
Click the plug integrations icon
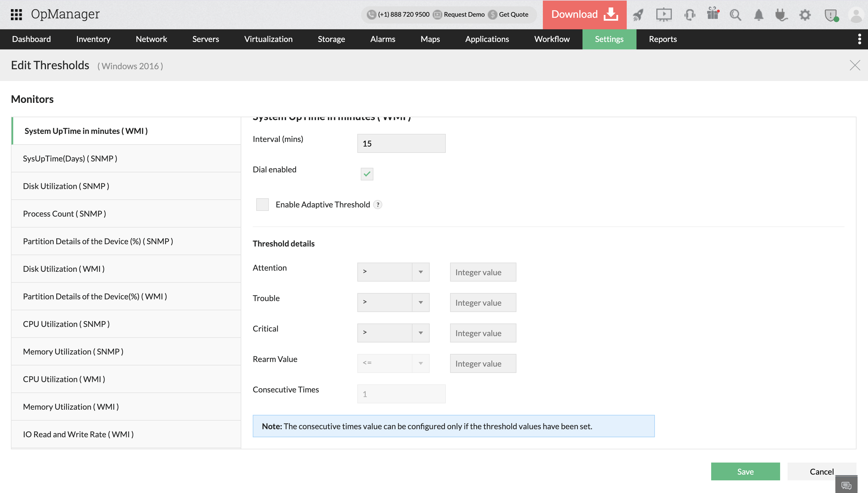(781, 15)
